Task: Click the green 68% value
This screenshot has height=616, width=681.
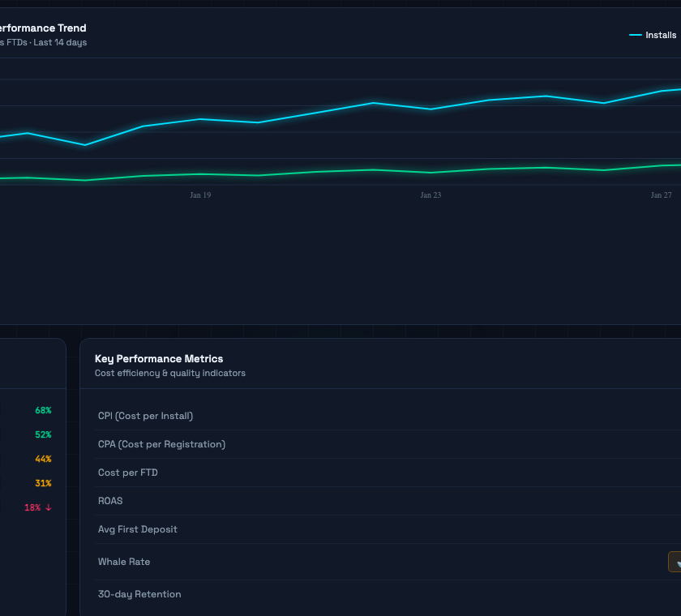Action: tap(42, 410)
